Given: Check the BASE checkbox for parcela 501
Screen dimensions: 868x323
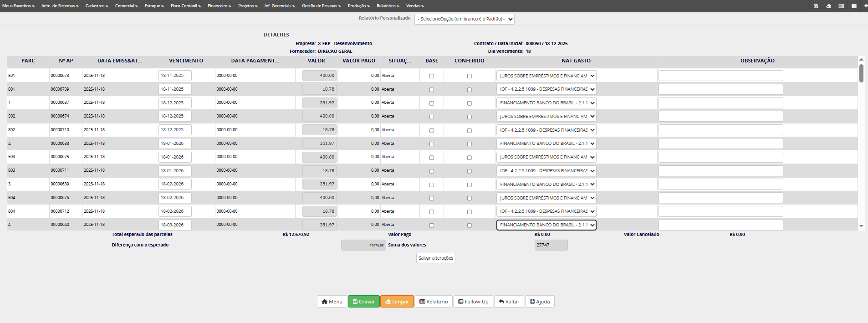Looking at the screenshot, I should point(432,76).
